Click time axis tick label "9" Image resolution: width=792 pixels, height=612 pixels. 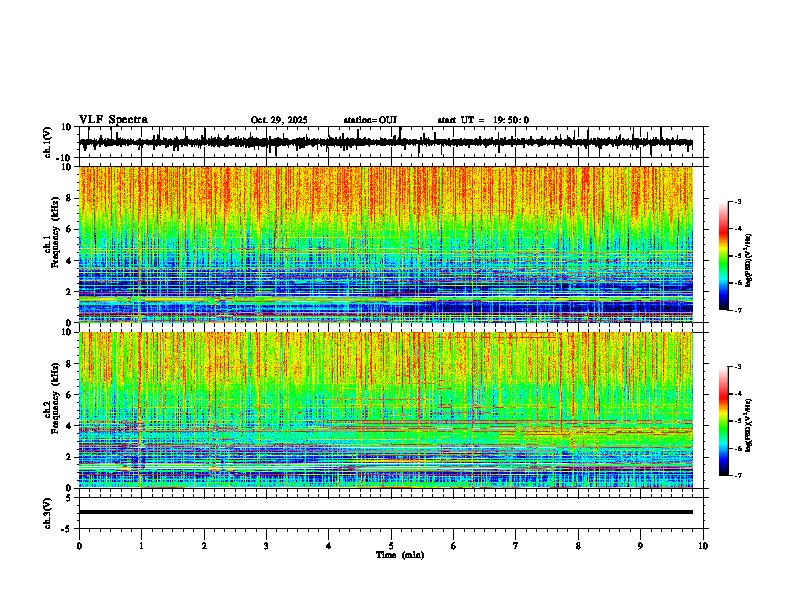tap(640, 546)
